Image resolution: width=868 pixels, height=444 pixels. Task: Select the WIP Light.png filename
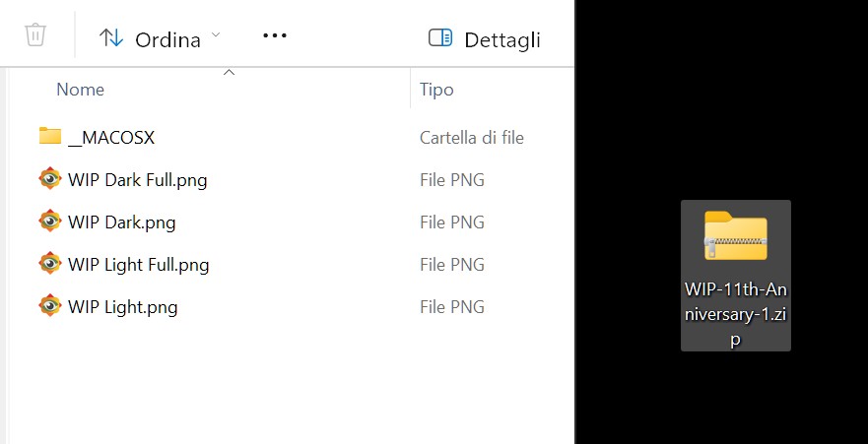122,307
